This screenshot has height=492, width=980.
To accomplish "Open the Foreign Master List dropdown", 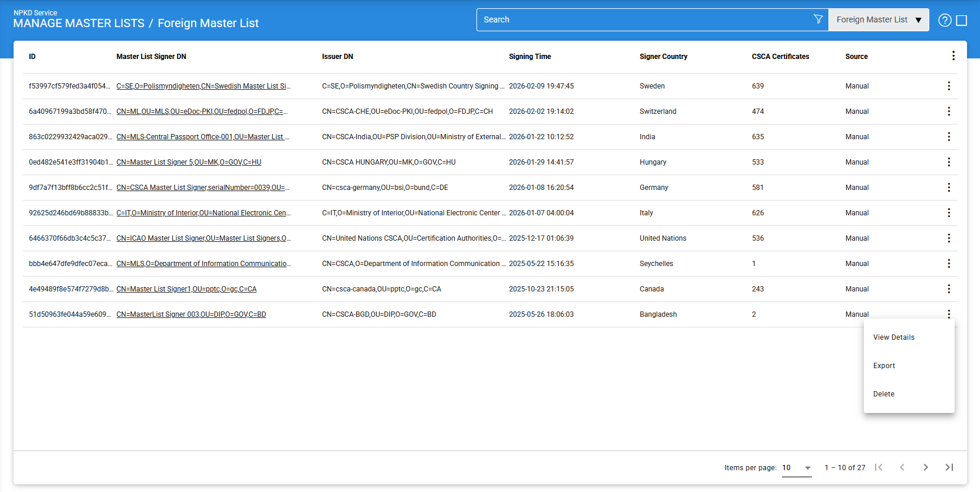I will pos(879,19).
